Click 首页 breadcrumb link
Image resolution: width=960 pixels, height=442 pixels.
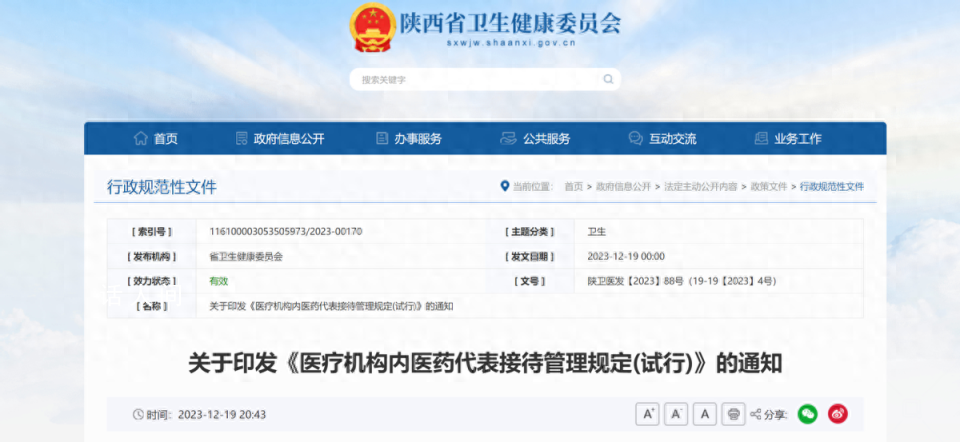tap(574, 187)
